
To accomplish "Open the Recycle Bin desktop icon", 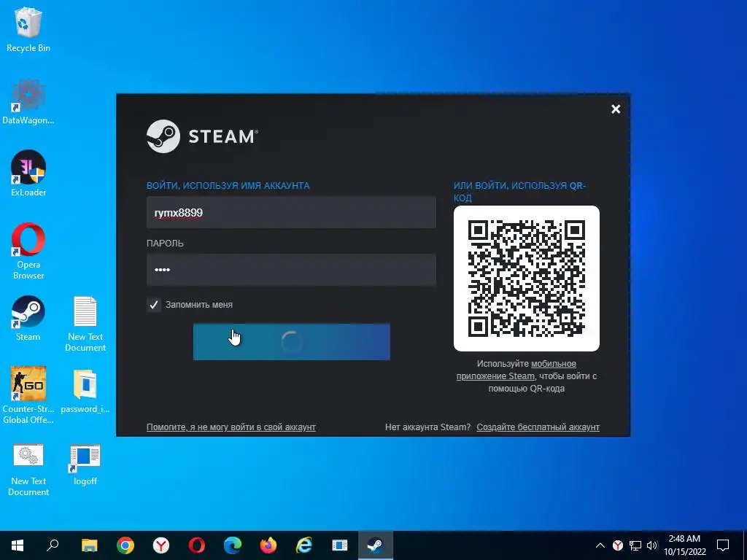I will (28, 29).
